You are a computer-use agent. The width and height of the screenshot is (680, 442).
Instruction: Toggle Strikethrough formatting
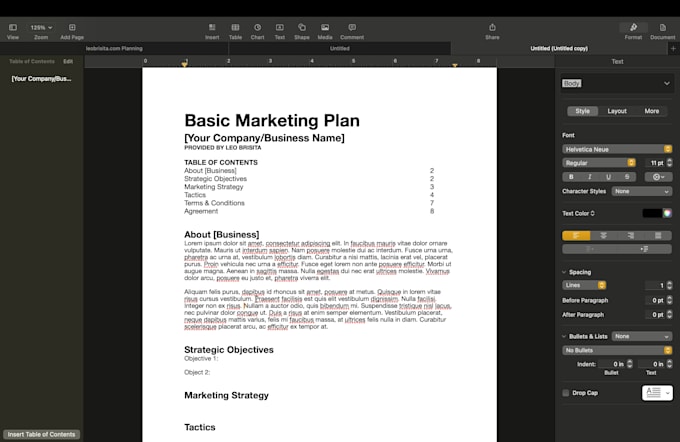[x=627, y=177]
